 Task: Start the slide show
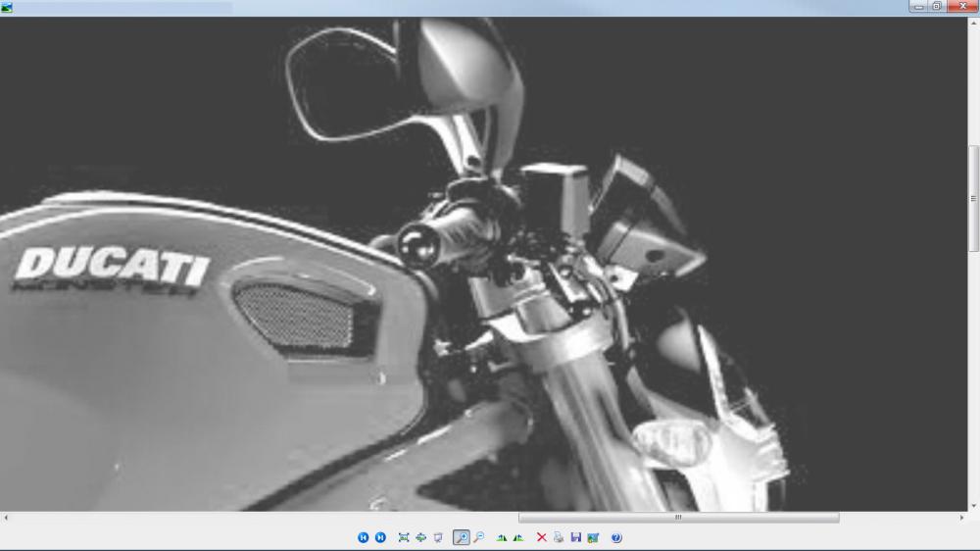point(438,538)
